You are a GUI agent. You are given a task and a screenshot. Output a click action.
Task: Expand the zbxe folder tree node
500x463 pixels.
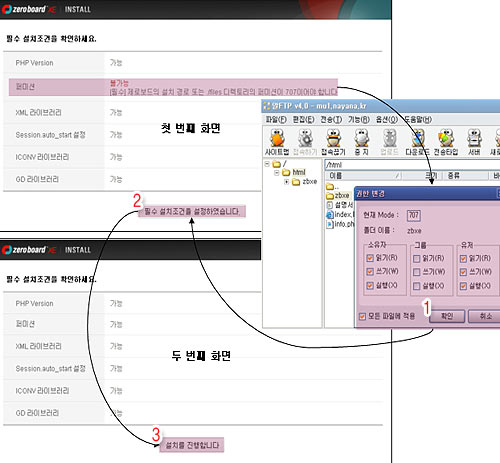[287, 182]
